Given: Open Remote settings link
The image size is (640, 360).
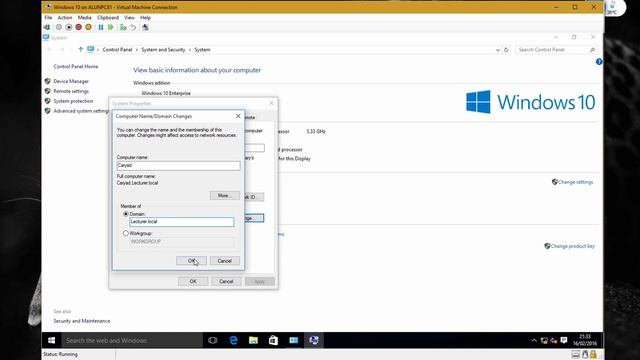Looking at the screenshot, I should [x=71, y=91].
